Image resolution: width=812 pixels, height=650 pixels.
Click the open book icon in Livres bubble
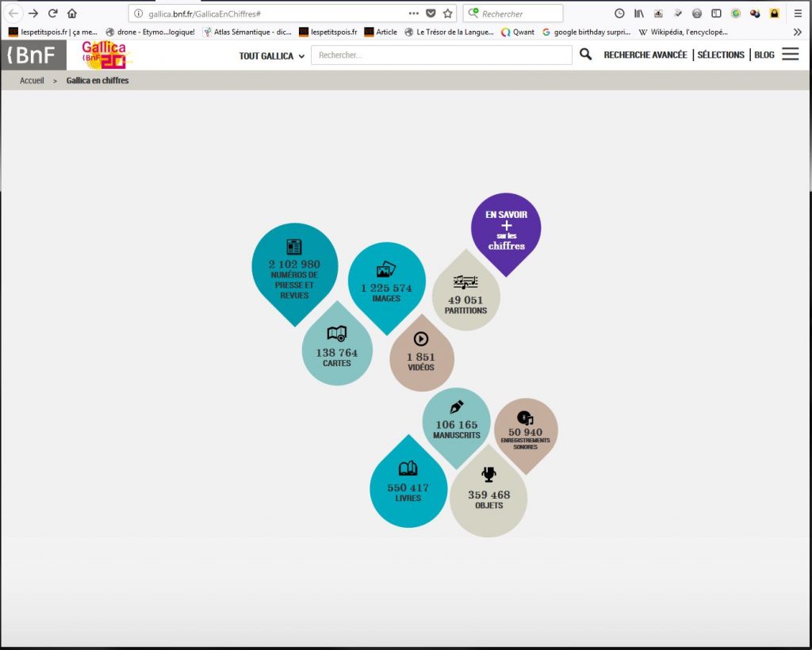[x=408, y=468]
